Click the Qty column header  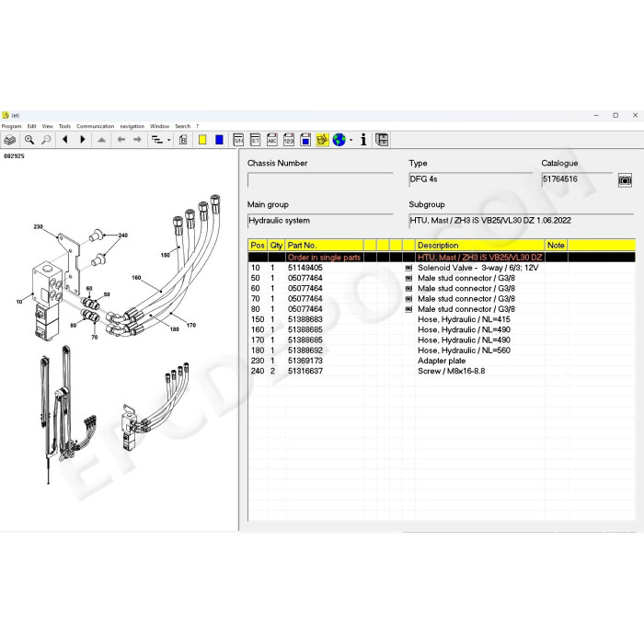pos(276,246)
